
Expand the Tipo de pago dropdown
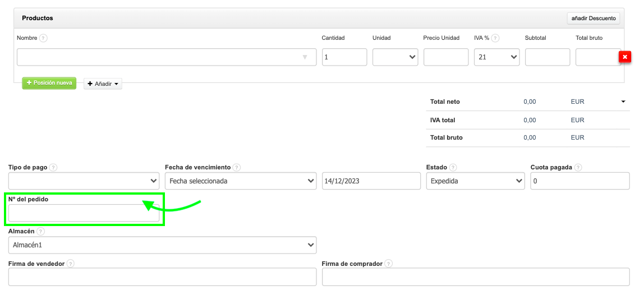84,181
